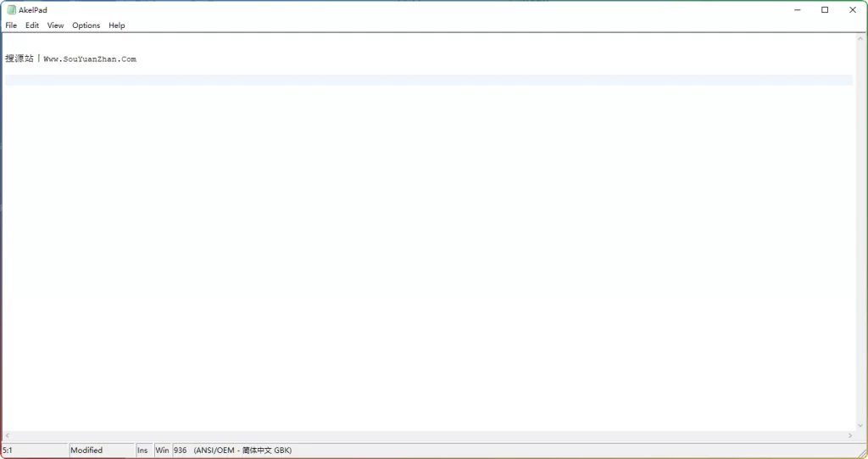868x459 pixels.
Task: Click the Win newline format status
Action: pyautogui.click(x=162, y=451)
